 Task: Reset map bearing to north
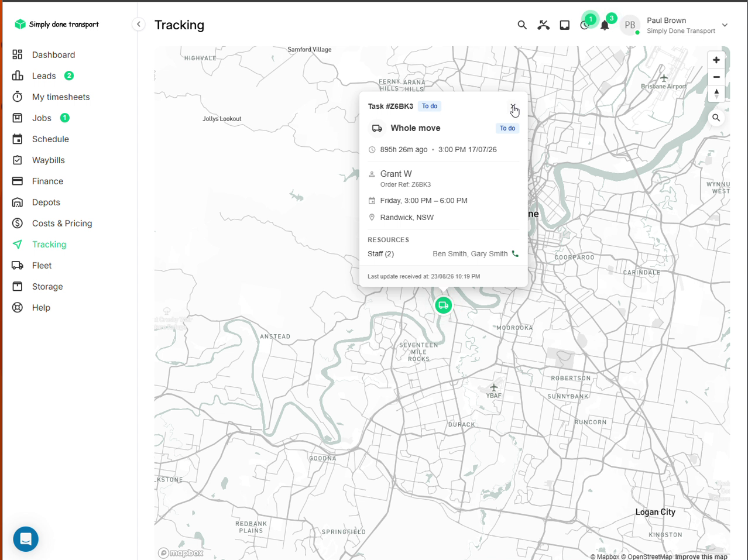click(716, 94)
